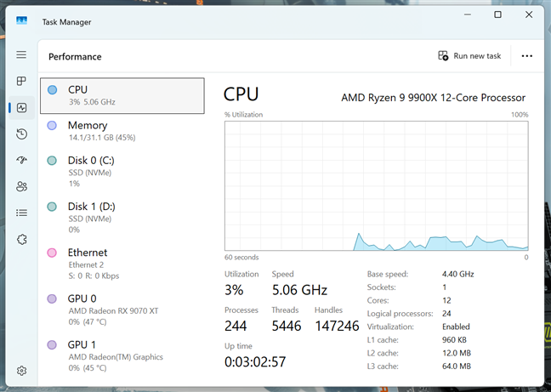Open the Services puzzle-piece icon

tap(22, 240)
